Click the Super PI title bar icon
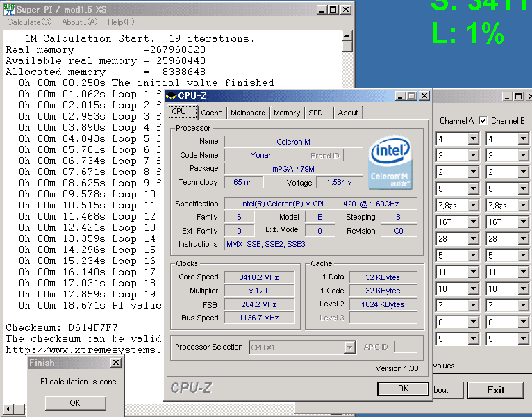532x417 pixels. point(9,10)
